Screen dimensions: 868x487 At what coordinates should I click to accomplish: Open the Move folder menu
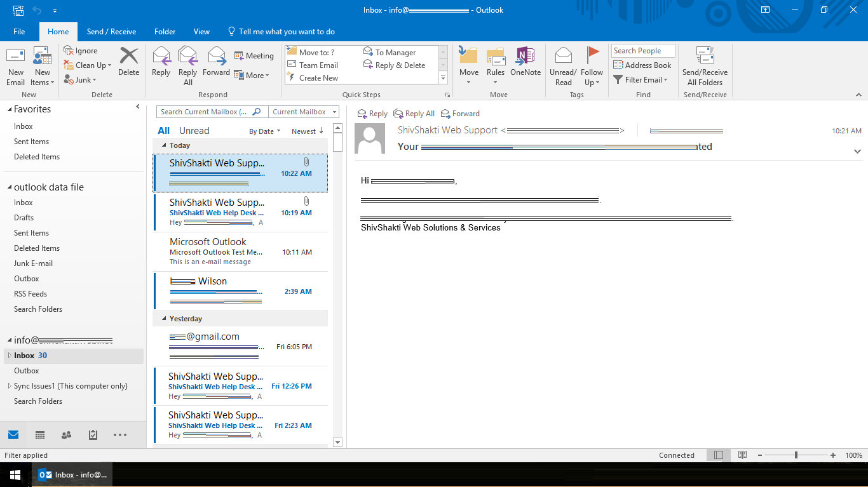point(469,66)
